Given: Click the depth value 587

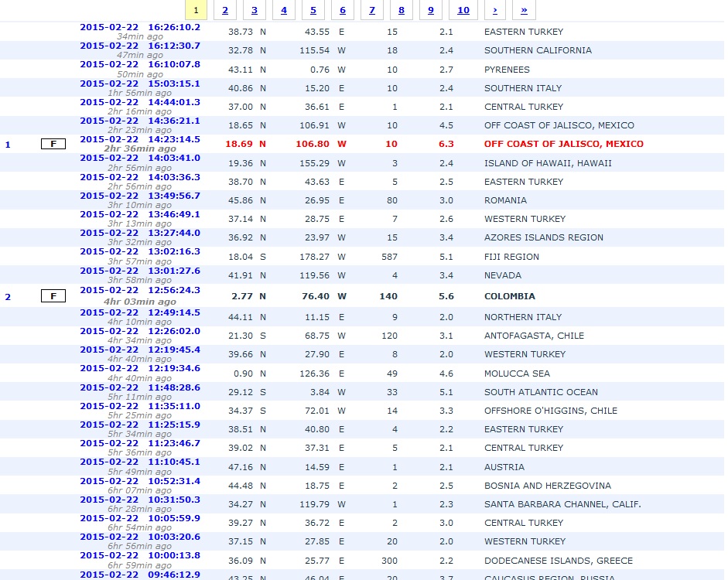Looking at the screenshot, I should [390, 257].
